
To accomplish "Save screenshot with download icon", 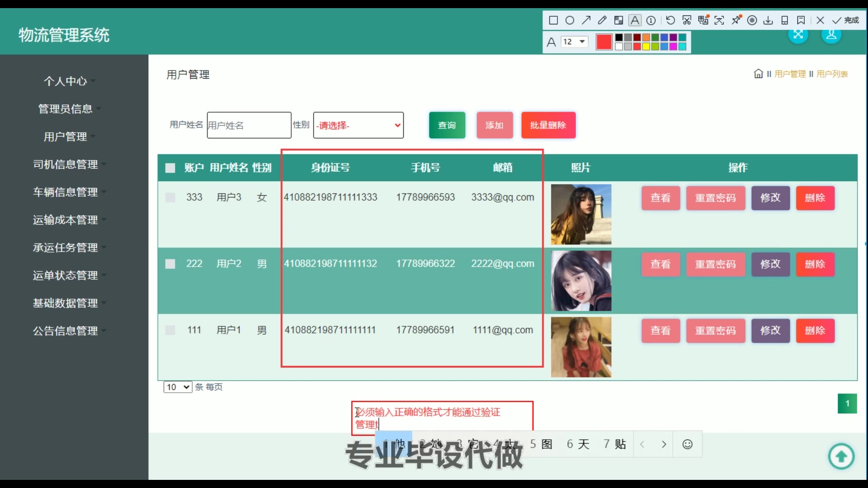I will pos(768,20).
